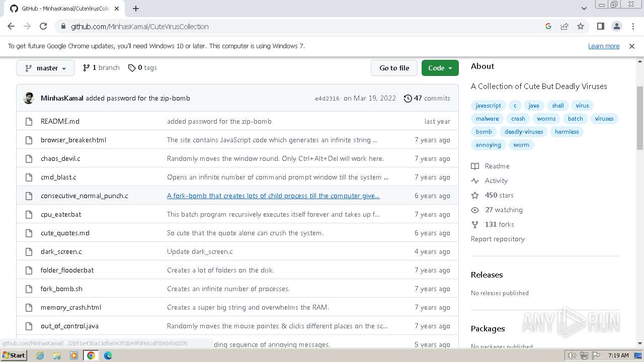
Task: Click the star icon next to 450 stars
Action: (x=475, y=195)
